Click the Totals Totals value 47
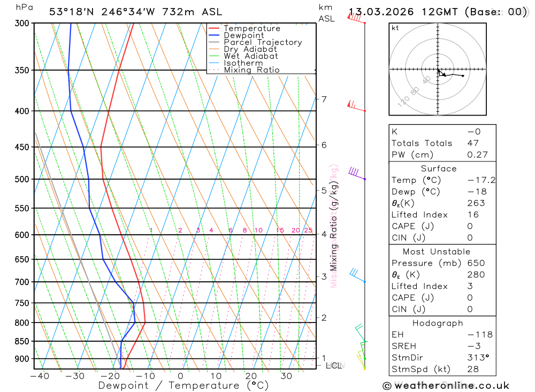535x392 pixels. pyautogui.click(x=473, y=143)
